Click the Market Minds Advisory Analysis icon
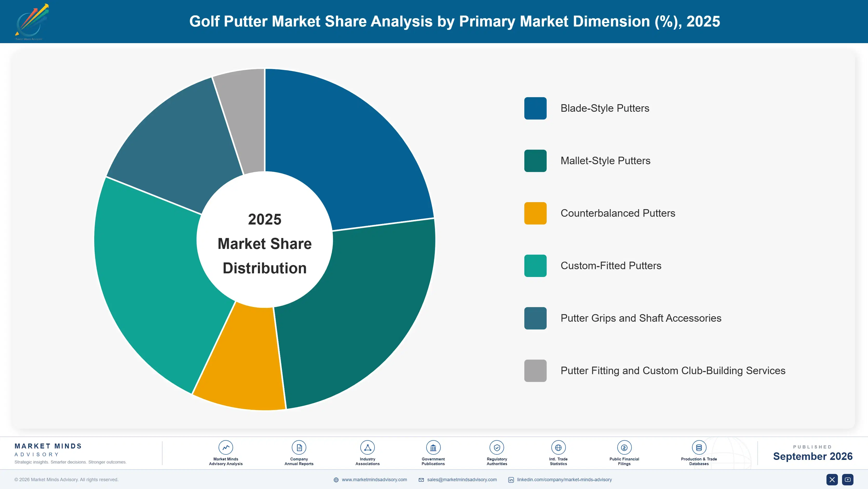The image size is (868, 489). (225, 447)
